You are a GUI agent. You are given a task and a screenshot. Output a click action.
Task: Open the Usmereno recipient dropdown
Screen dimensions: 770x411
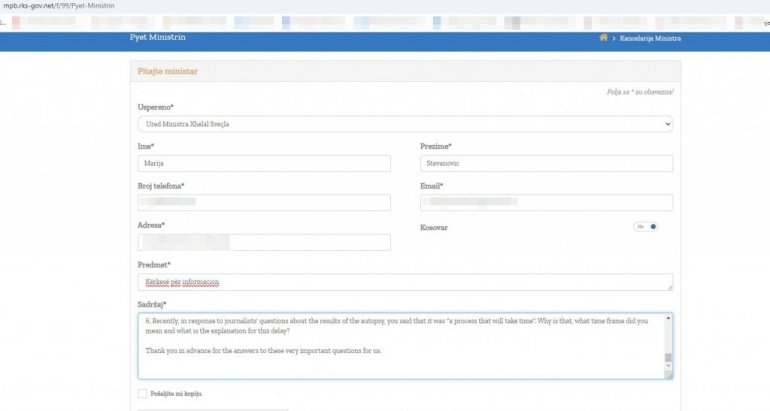pos(404,124)
